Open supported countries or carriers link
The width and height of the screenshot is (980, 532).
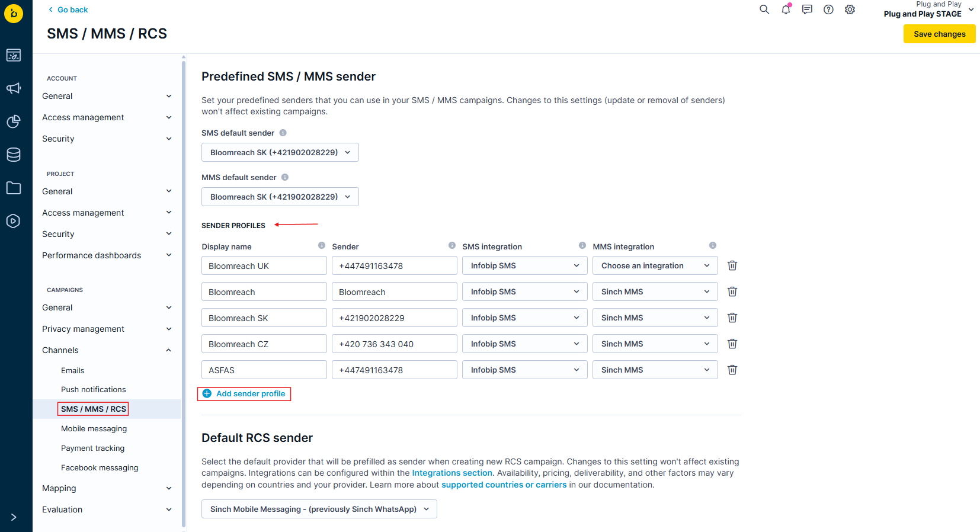pyautogui.click(x=504, y=485)
